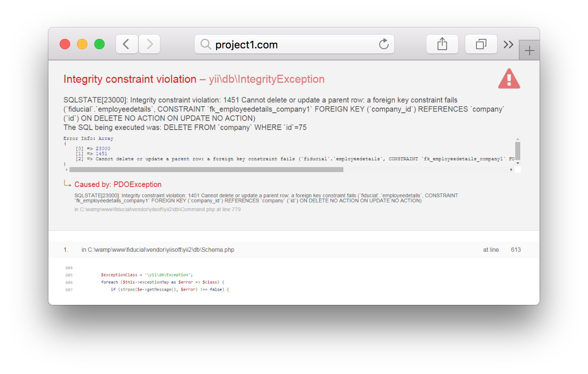Viewport: 588px width, 374px height.
Task: Close the browser window with the red button
Action: click(65, 44)
